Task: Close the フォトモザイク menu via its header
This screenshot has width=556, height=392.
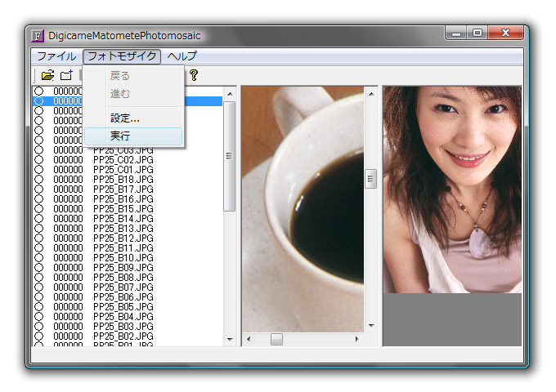Action: click(x=122, y=56)
